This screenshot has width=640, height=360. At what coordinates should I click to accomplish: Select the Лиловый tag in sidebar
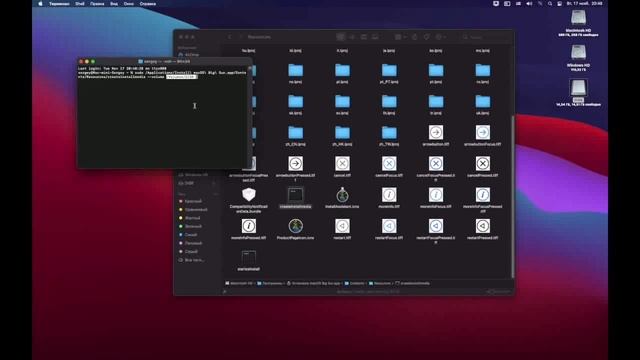tap(190, 243)
